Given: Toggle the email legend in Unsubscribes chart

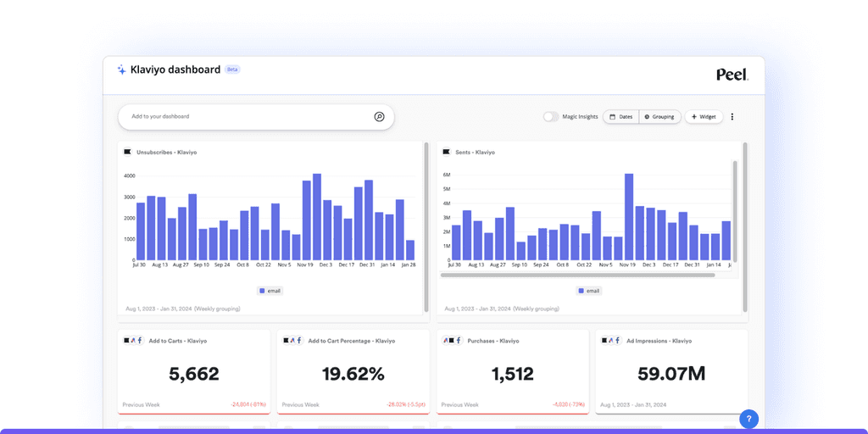Looking at the screenshot, I should 270,291.
